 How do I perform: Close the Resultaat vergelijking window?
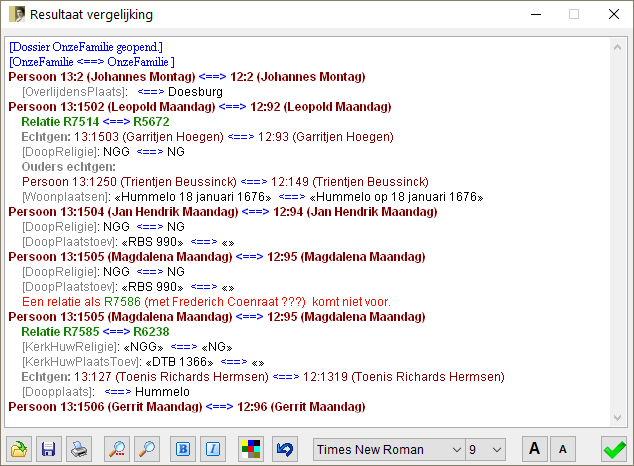614,14
